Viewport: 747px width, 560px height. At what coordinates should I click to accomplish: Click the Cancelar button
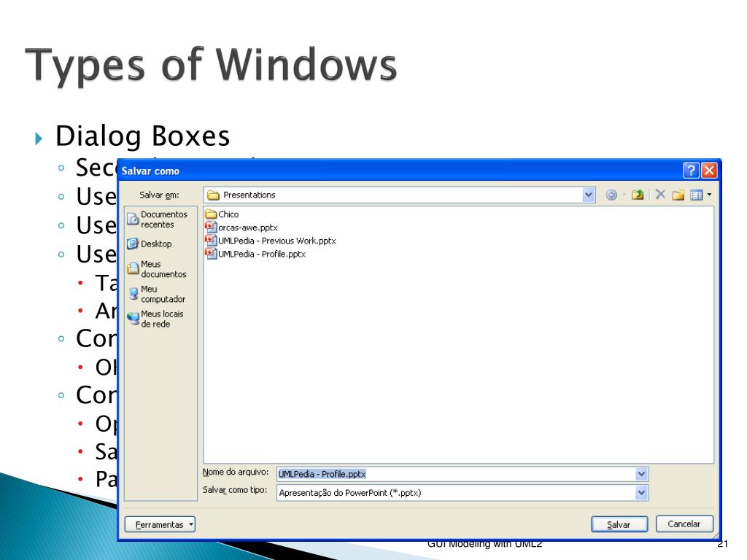(684, 524)
